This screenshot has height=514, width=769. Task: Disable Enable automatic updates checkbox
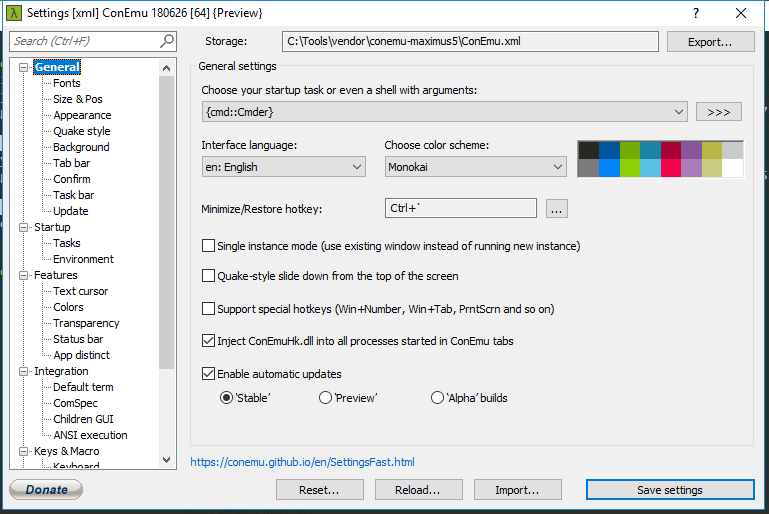[208, 374]
